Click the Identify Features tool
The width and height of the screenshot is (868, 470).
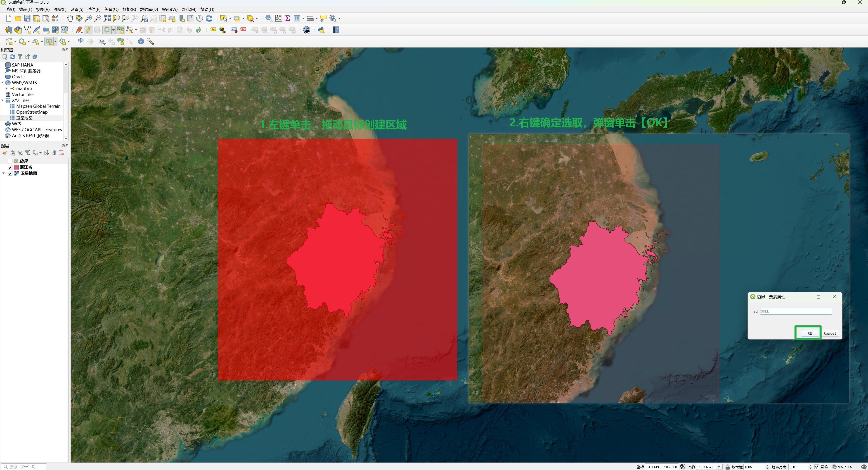(x=269, y=18)
